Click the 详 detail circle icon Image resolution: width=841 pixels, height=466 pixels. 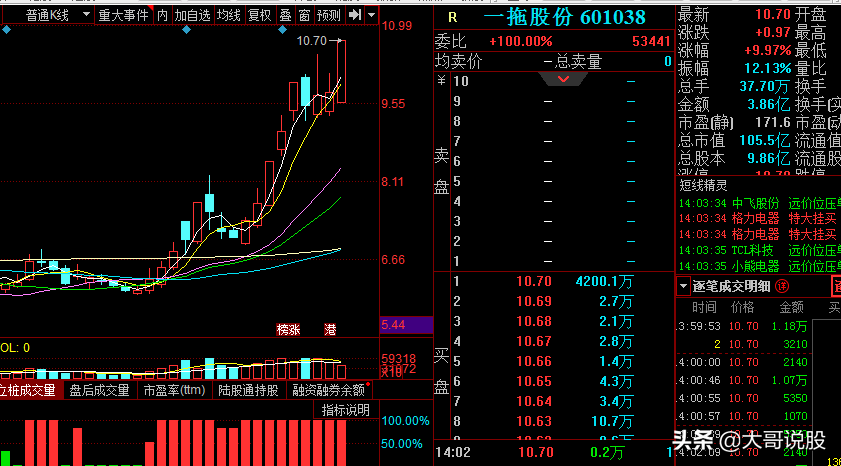(x=782, y=286)
